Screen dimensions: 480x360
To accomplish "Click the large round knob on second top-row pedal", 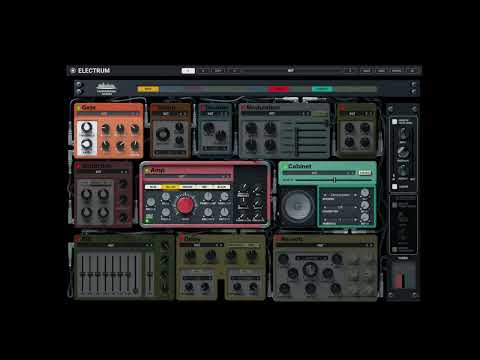I will click(163, 134).
